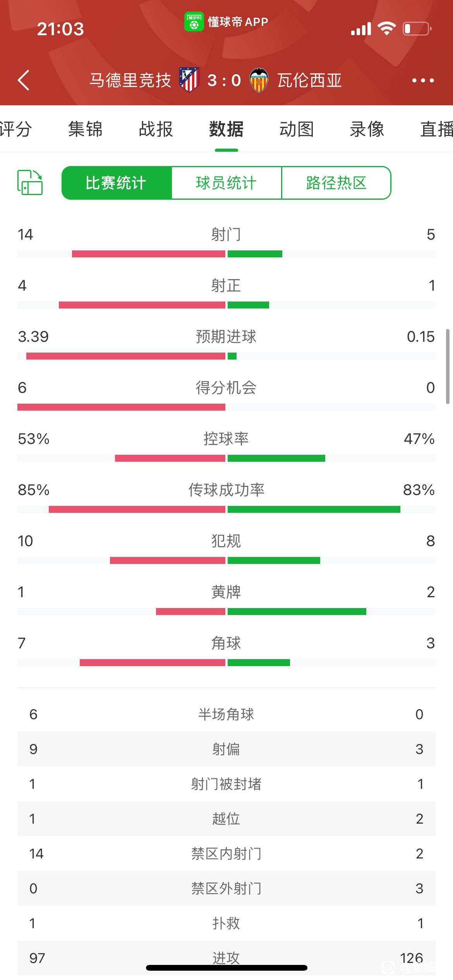Viewport: 453px width, 980px height.
Task: Tap the 禁区内射门 statistics row
Action: [226, 853]
